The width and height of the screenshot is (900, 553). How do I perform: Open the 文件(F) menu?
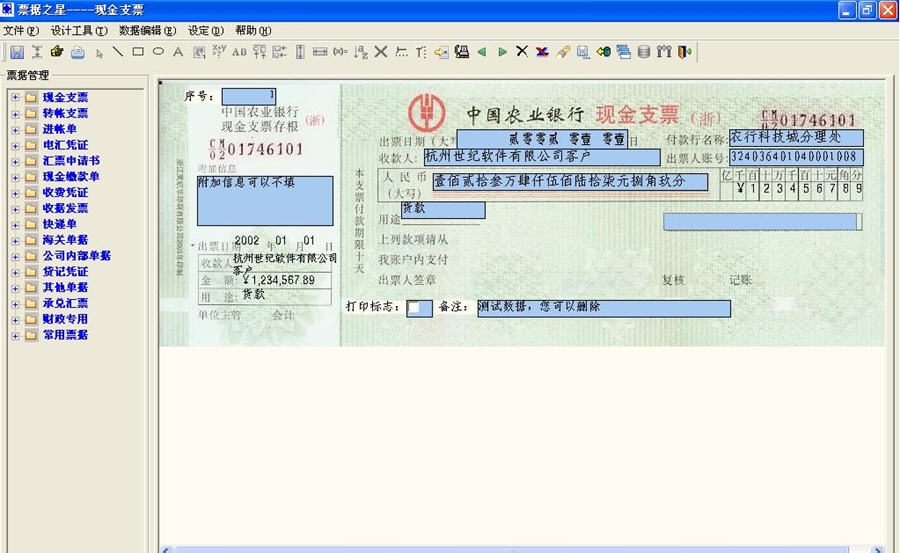click(x=21, y=30)
